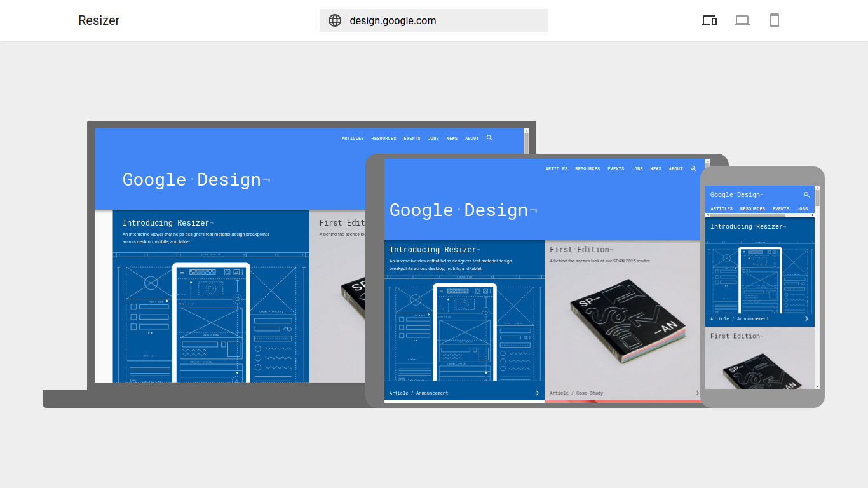Click the phone preview vertical scrollbar thumb
The image size is (868, 488).
click(x=817, y=198)
